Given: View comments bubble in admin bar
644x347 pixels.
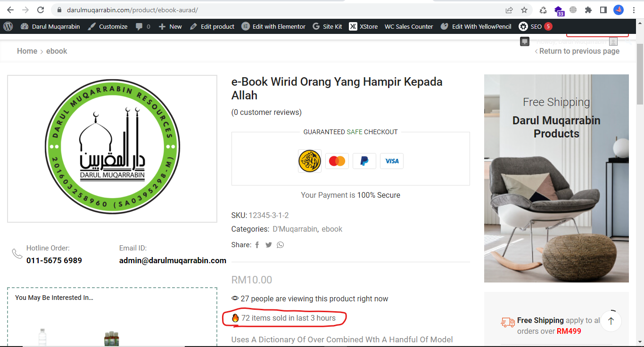Looking at the screenshot, I should (x=143, y=26).
